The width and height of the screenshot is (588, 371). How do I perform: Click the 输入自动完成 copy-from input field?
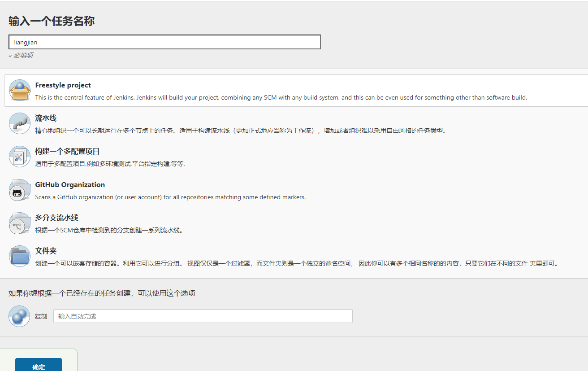tap(203, 316)
